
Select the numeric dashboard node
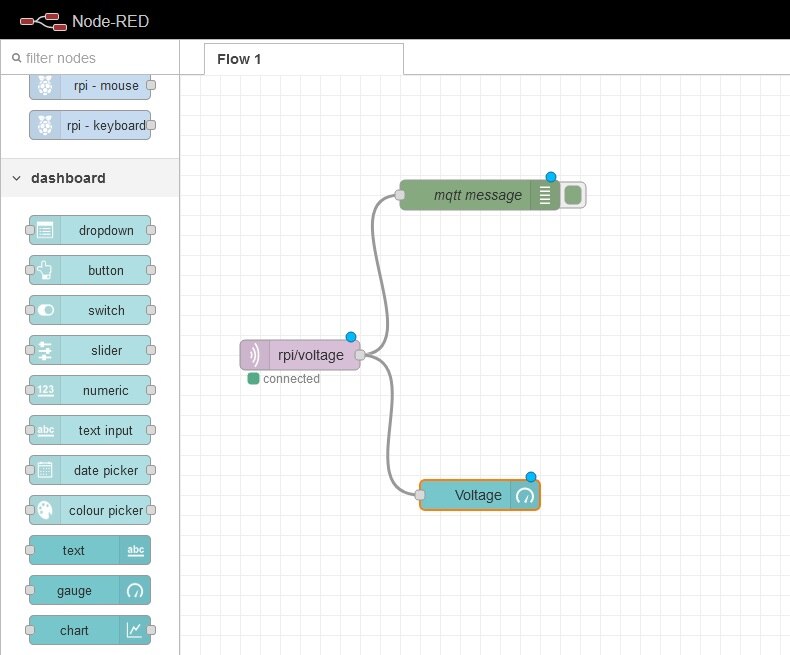pyautogui.click(x=90, y=390)
